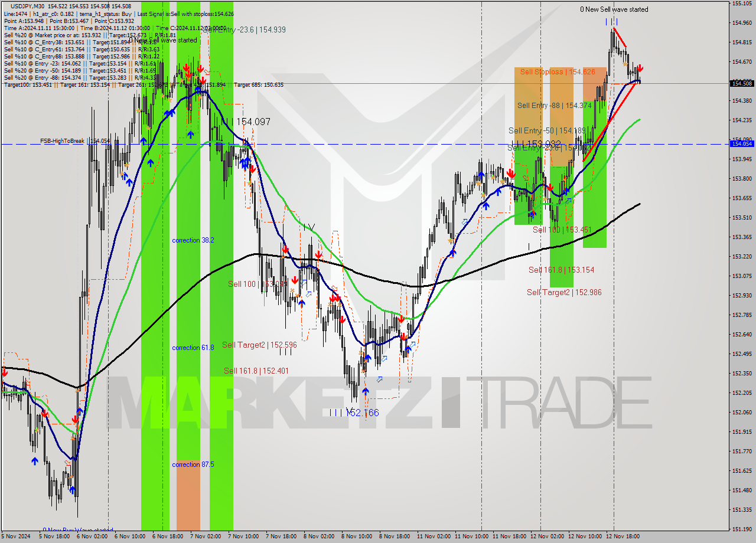Click the orange block under 'correction 87.5'
The image size is (756, 543).
point(188,496)
